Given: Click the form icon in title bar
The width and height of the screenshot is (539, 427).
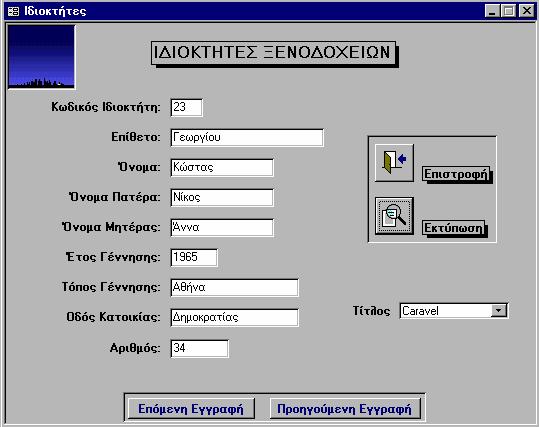Looking at the screenshot, I should coord(13,11).
